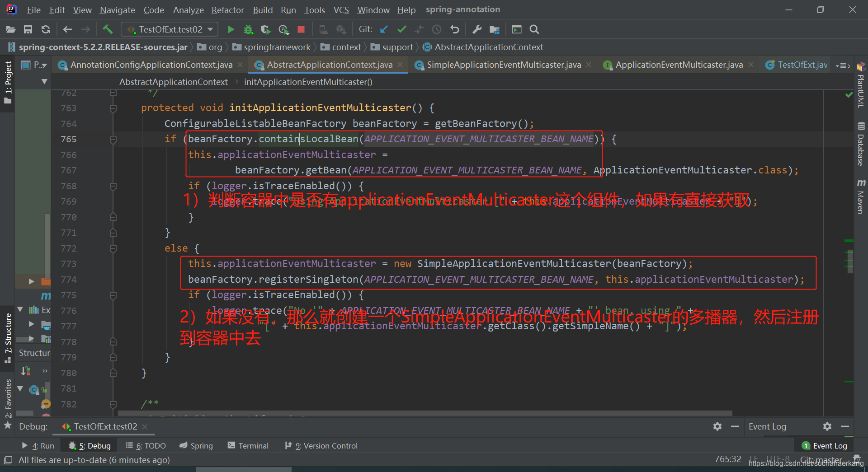Build project with the hammer icon

click(x=107, y=29)
